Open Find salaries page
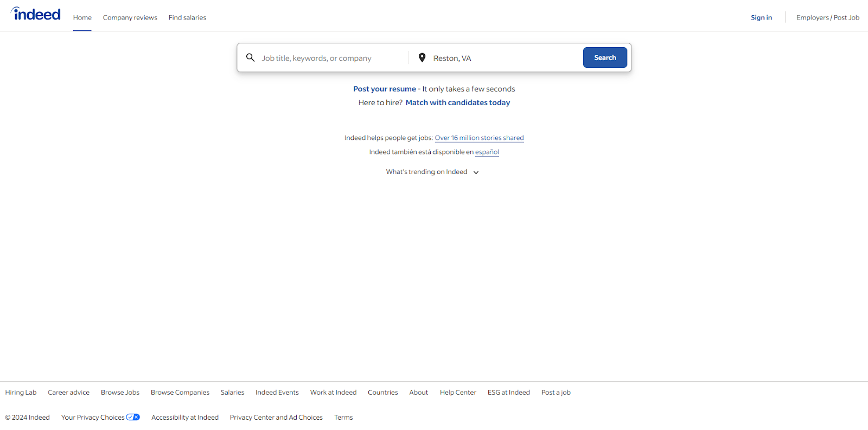 point(187,17)
